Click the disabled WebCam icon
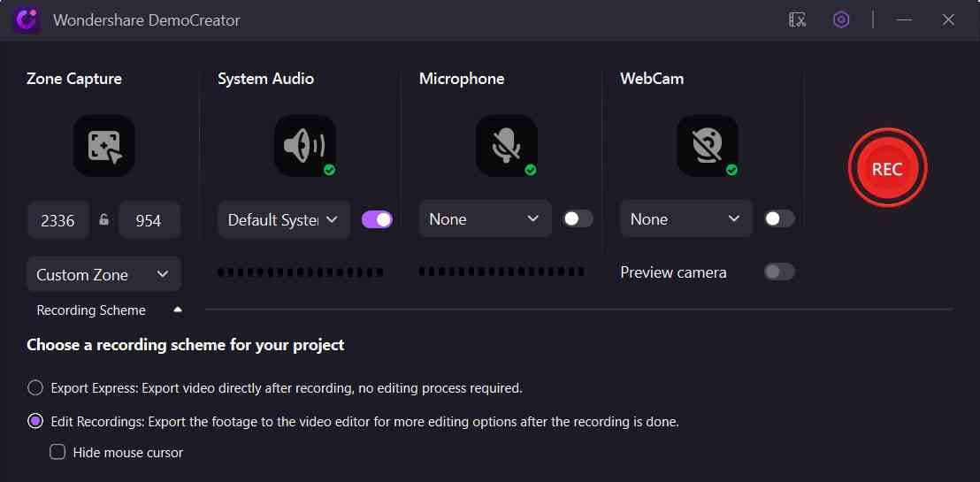 (x=707, y=145)
